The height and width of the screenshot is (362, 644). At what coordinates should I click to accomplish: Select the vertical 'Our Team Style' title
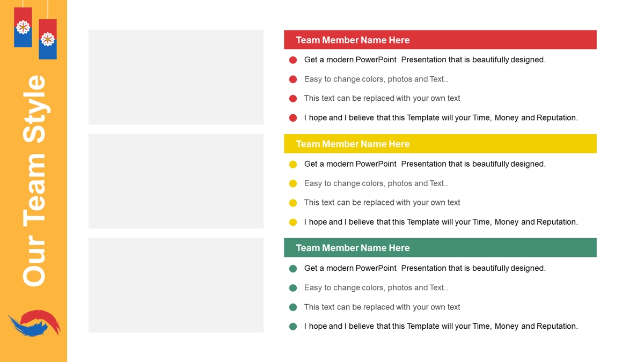click(34, 181)
